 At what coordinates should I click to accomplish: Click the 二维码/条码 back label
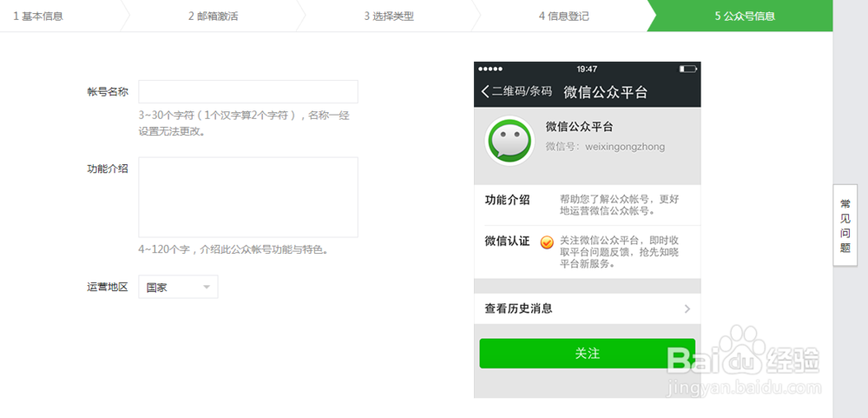(522, 91)
